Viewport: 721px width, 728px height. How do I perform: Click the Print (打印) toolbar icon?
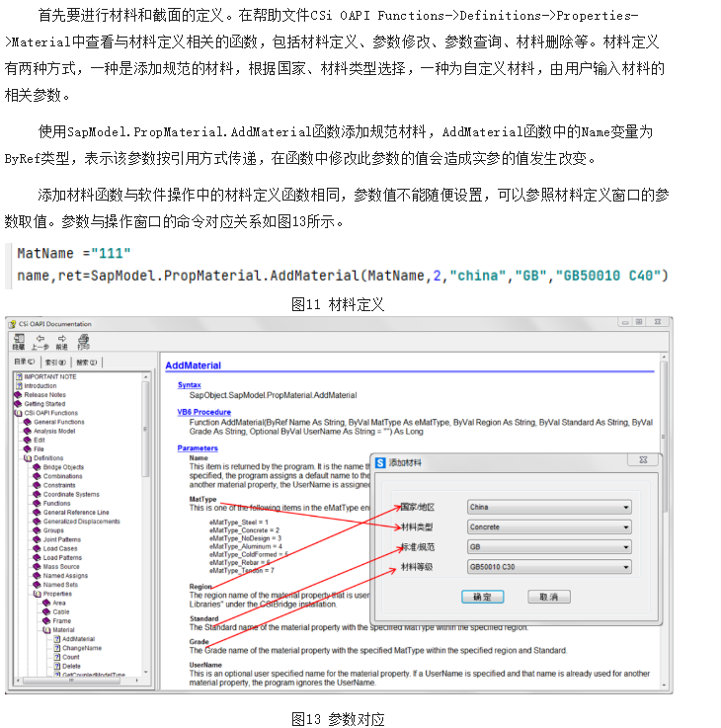pos(83,338)
